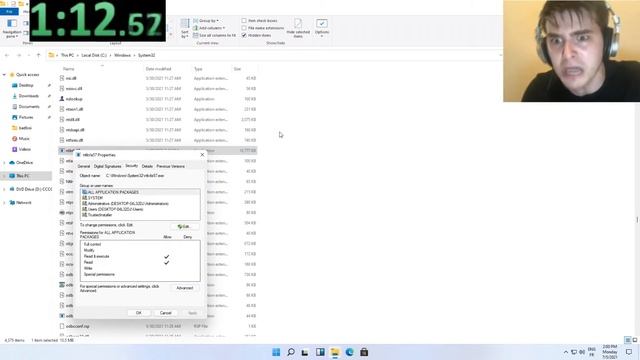The height and width of the screenshot is (360, 640).
Task: Select This PC in navigation pane
Action: pyautogui.click(x=22, y=176)
